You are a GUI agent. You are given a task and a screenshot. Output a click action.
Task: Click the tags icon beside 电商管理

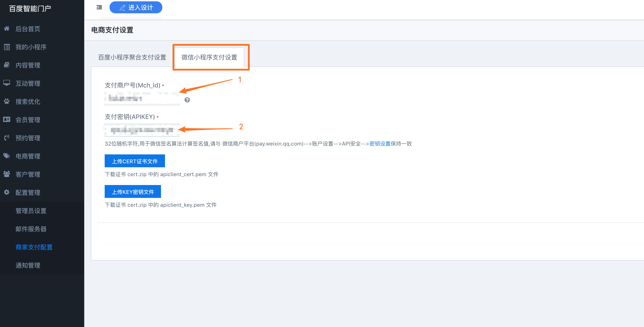(7, 156)
